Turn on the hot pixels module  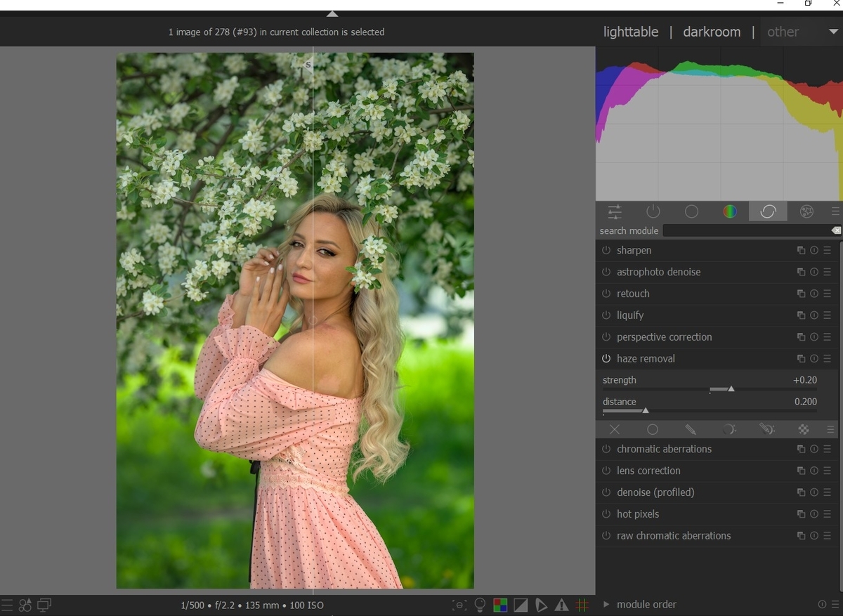[606, 514]
